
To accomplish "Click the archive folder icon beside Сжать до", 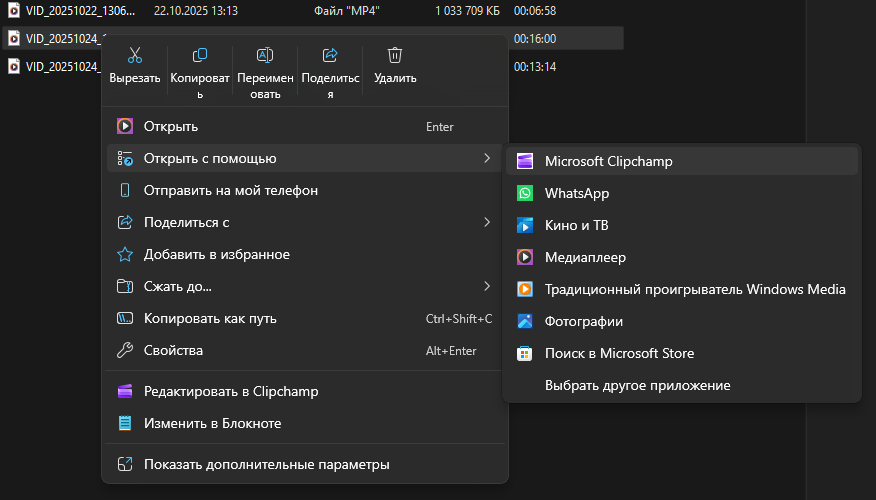I will pyautogui.click(x=125, y=286).
